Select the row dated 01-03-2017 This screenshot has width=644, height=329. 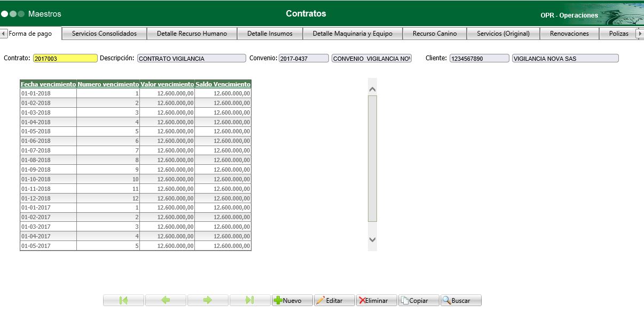point(136,227)
